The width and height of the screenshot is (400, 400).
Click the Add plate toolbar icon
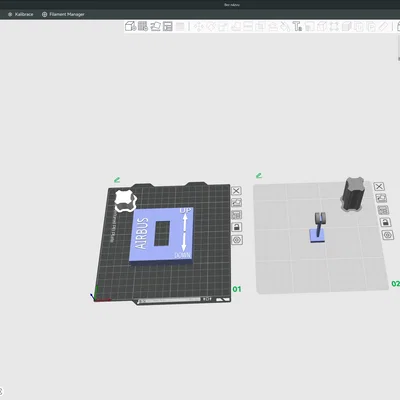coord(143,26)
